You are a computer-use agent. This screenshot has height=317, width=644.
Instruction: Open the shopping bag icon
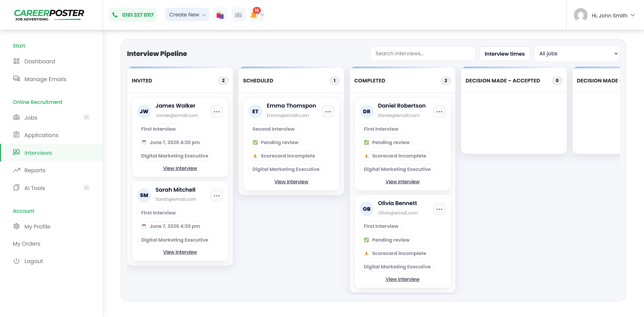click(x=220, y=14)
